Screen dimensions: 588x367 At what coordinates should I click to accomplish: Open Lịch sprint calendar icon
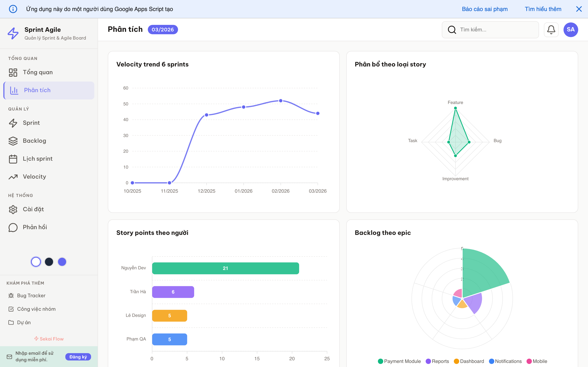13,159
